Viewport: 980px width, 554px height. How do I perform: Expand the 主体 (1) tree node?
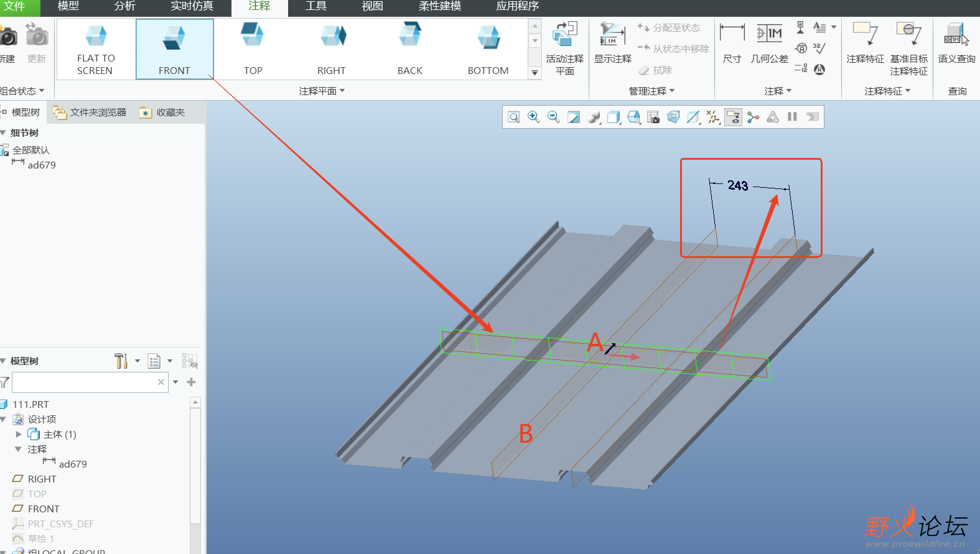(x=19, y=434)
